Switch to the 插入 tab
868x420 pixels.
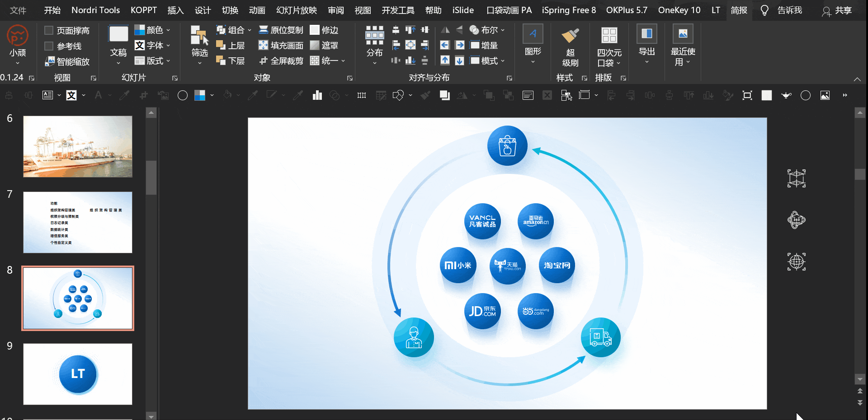175,10
